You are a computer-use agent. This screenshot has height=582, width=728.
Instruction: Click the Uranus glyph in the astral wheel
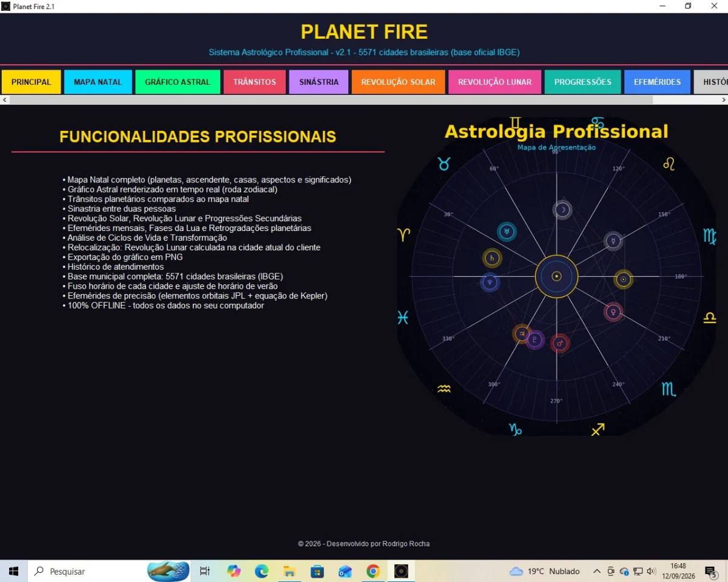[507, 232]
